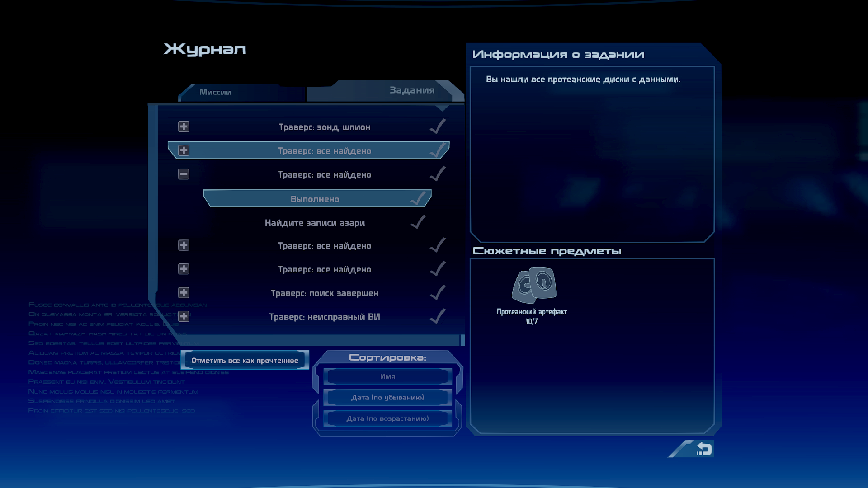Expand the highlighted Траверс: все найдено entry

[184, 150]
